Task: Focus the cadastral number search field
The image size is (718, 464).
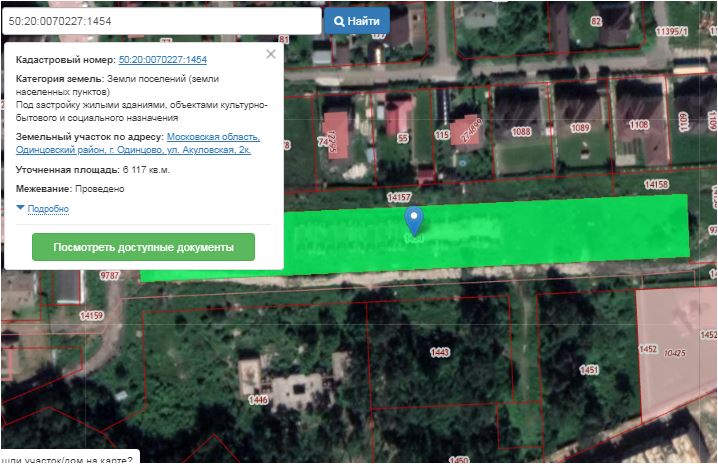Action: pos(160,21)
